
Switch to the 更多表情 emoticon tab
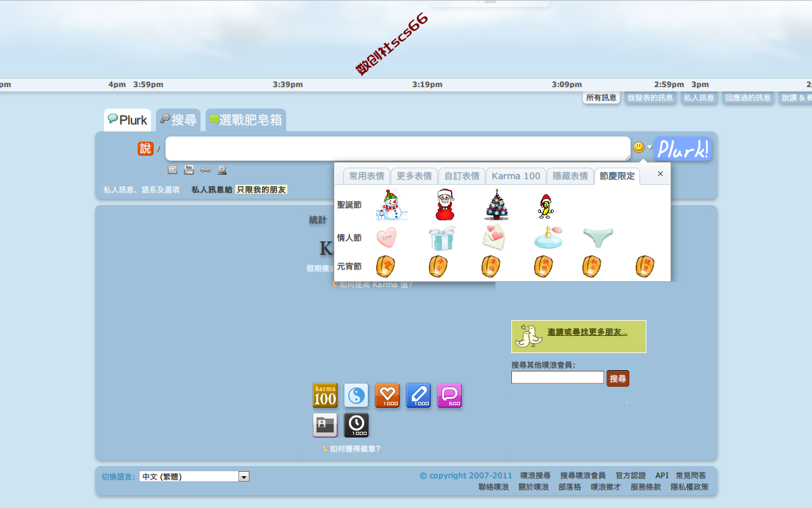(x=414, y=176)
